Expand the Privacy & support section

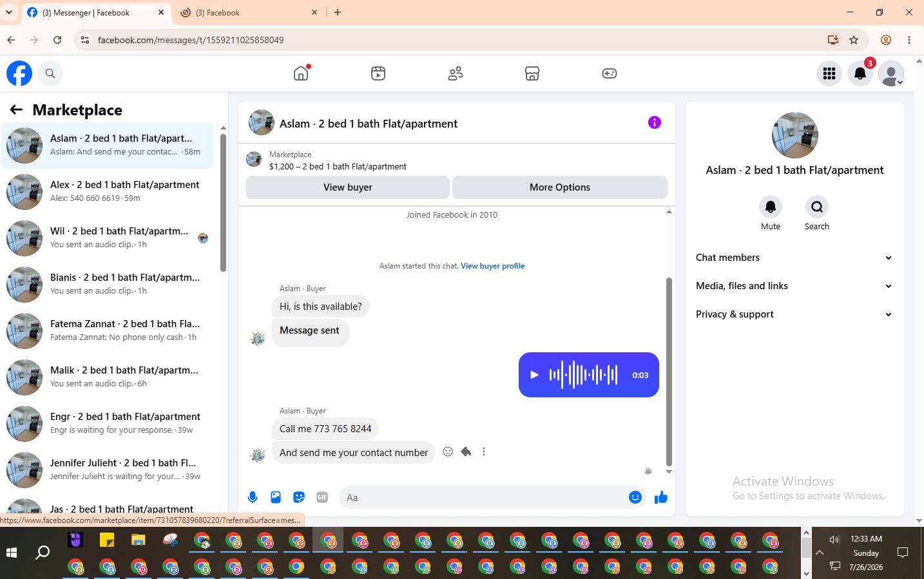click(794, 314)
